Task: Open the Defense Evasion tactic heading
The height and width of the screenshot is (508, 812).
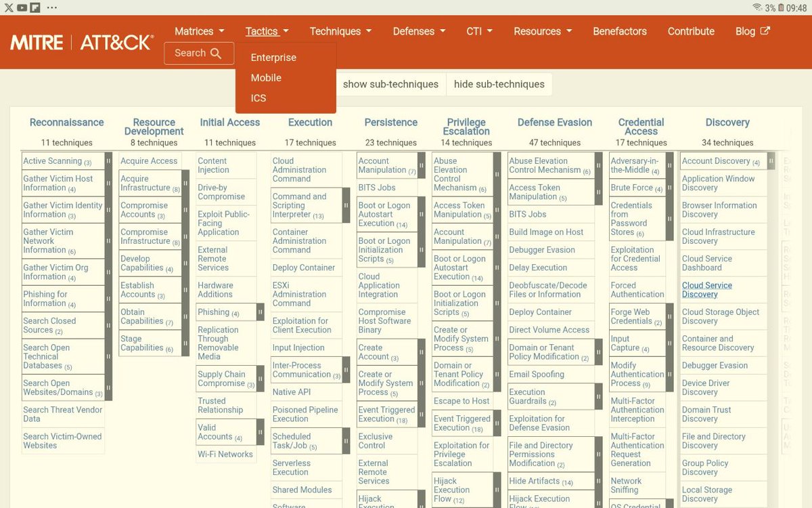Action: [x=555, y=123]
